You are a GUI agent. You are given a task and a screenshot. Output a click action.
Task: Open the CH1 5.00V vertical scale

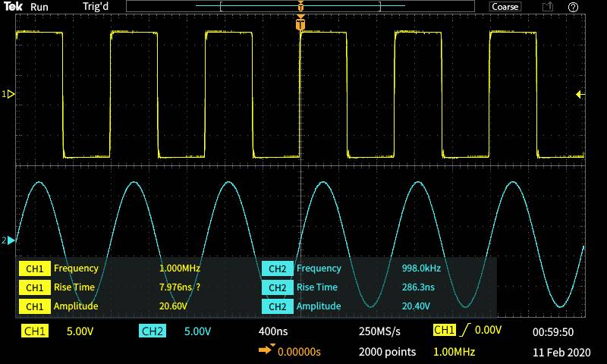click(x=80, y=331)
